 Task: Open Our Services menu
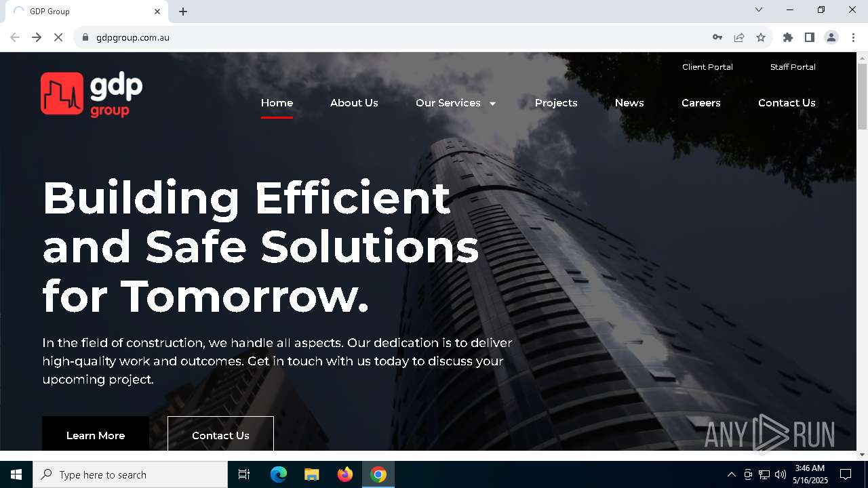(448, 103)
